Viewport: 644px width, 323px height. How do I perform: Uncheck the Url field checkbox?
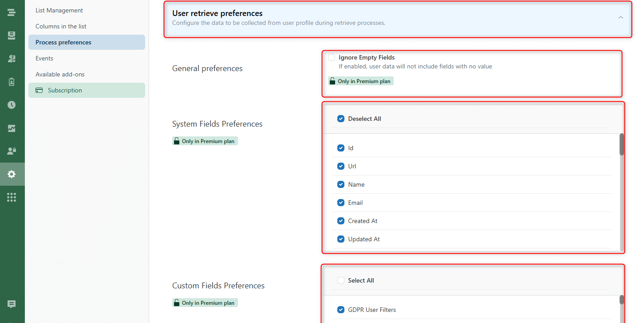click(341, 166)
